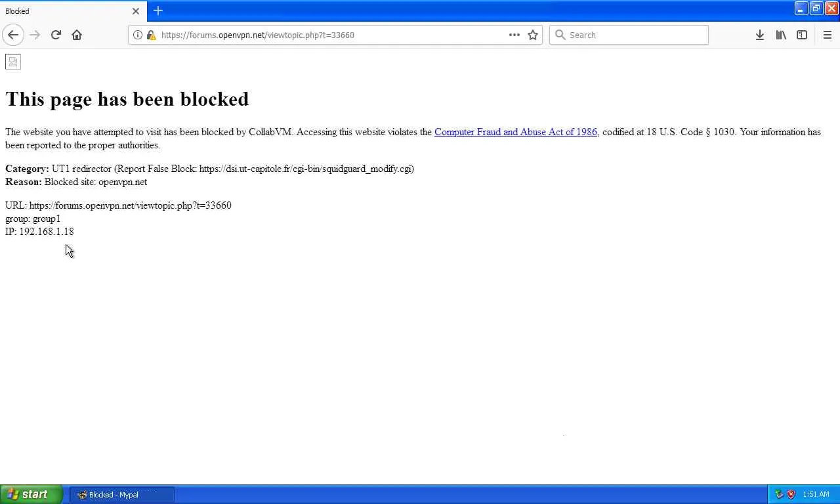Bookmark this page with the star icon
This screenshot has height=504, width=840.
pos(533,35)
